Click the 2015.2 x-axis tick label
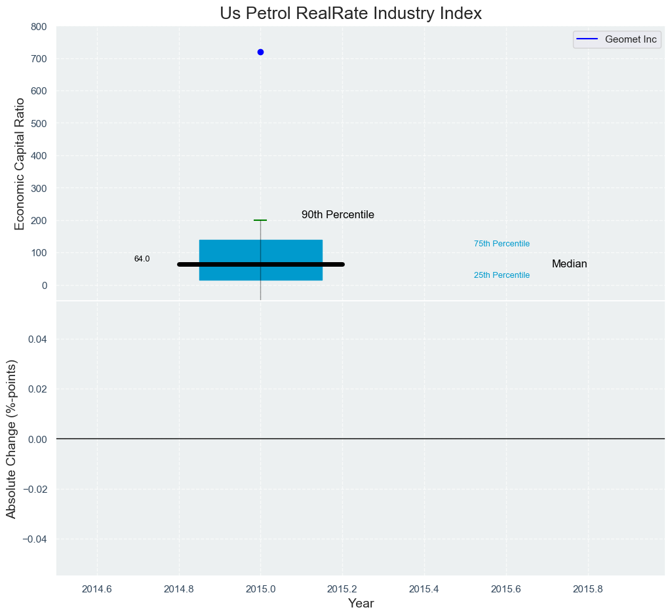 point(342,589)
